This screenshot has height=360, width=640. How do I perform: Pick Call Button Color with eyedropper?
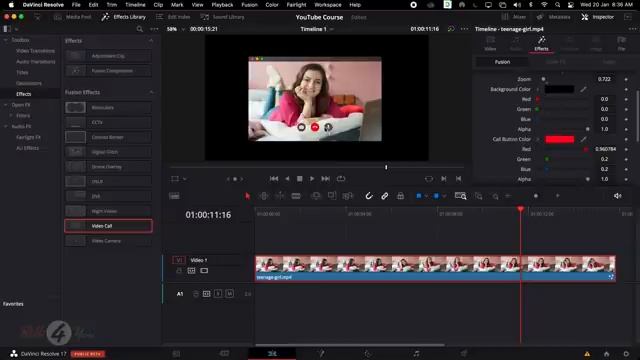coord(583,139)
